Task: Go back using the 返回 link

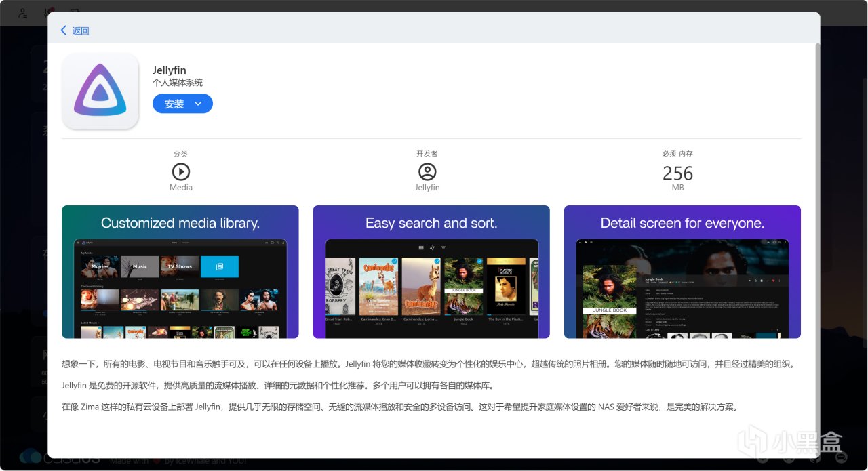Action: [x=80, y=30]
